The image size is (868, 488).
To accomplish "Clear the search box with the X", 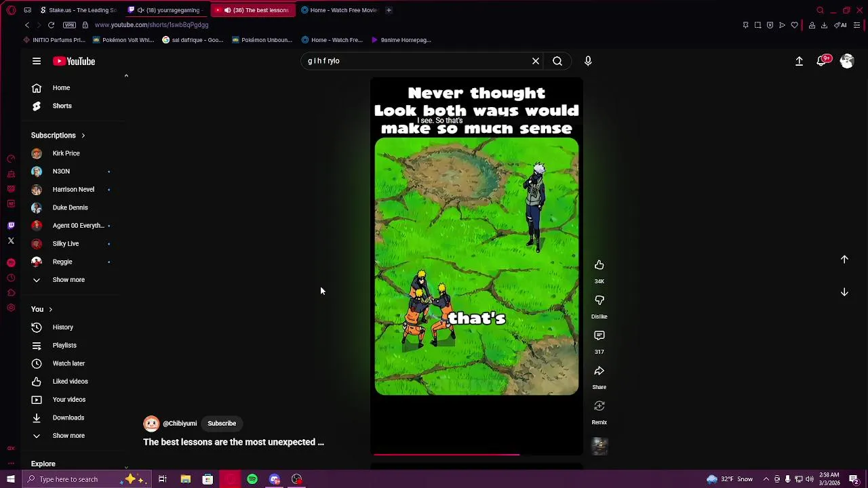I will pyautogui.click(x=536, y=61).
